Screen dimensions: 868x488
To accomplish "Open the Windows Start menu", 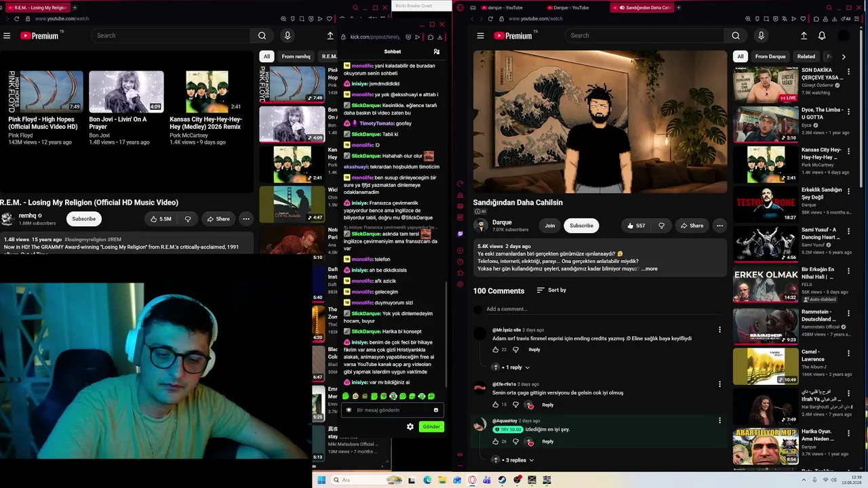I will click(321, 480).
